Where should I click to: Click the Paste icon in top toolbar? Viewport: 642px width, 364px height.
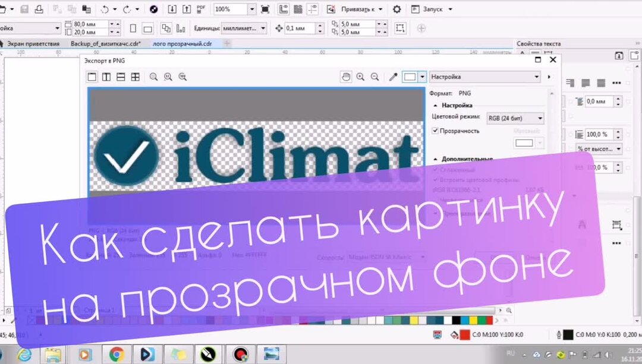pos(86,9)
